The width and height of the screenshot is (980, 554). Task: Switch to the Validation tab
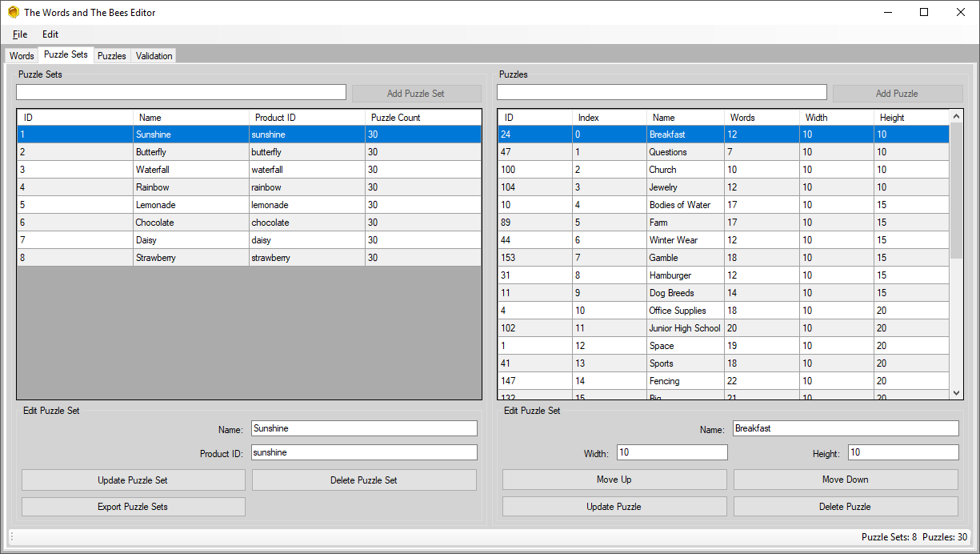[154, 56]
